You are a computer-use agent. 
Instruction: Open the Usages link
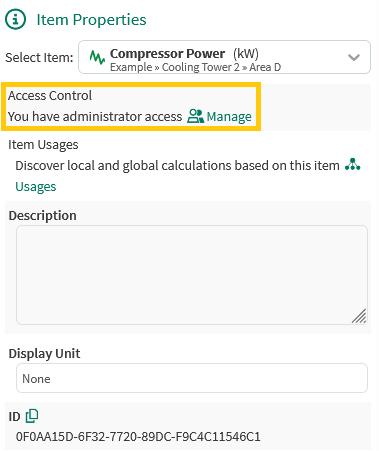pyautogui.click(x=36, y=187)
